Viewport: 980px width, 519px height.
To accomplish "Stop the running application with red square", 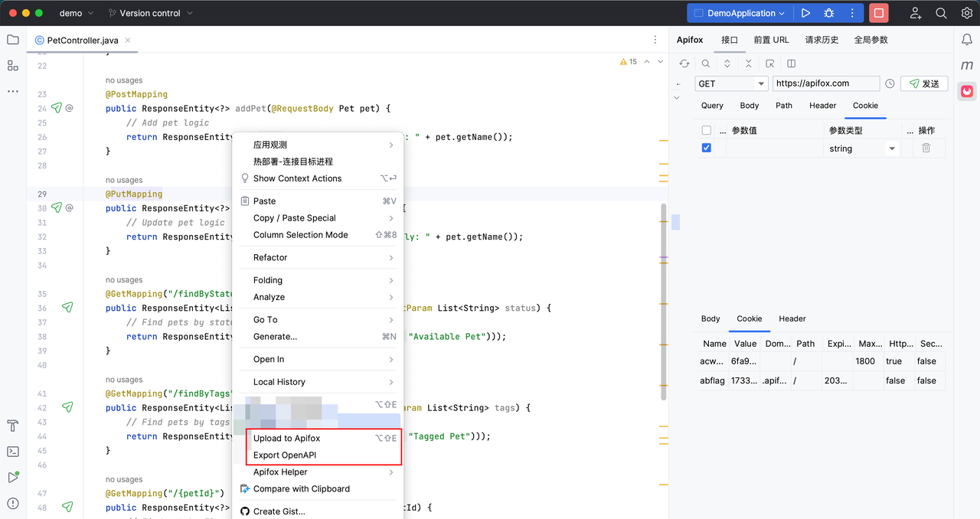I will [x=879, y=13].
